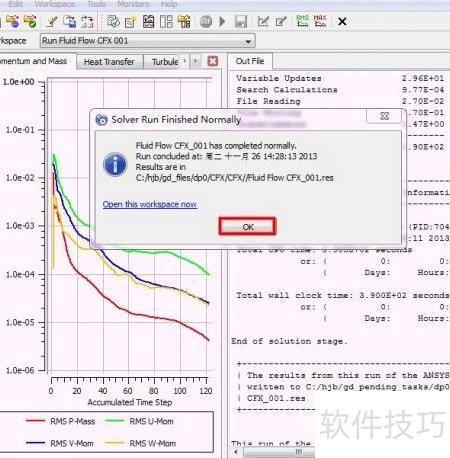Click the results path text in dialog
The height and width of the screenshot is (458, 450).
(235, 178)
